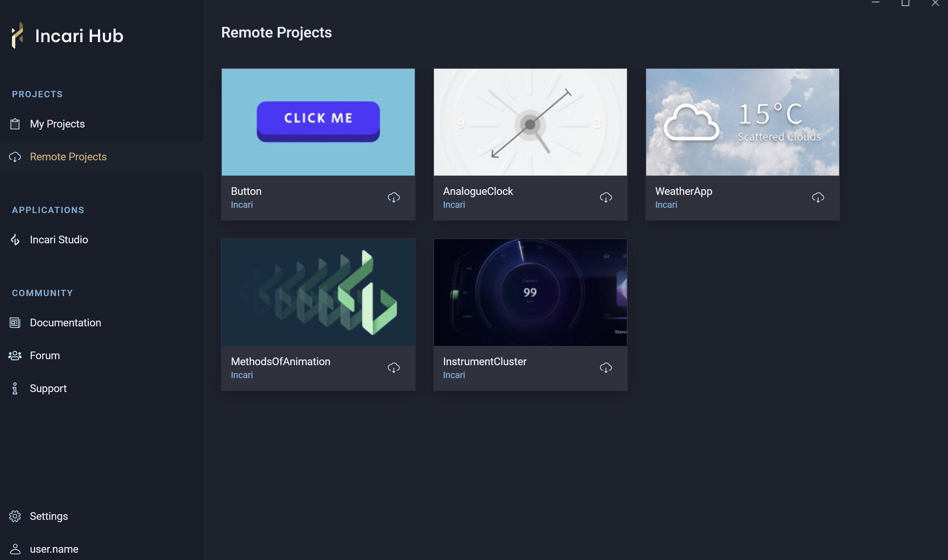Screen dimensions: 948x560
Task: Open My Projects in sidebar
Action: click(102, 124)
